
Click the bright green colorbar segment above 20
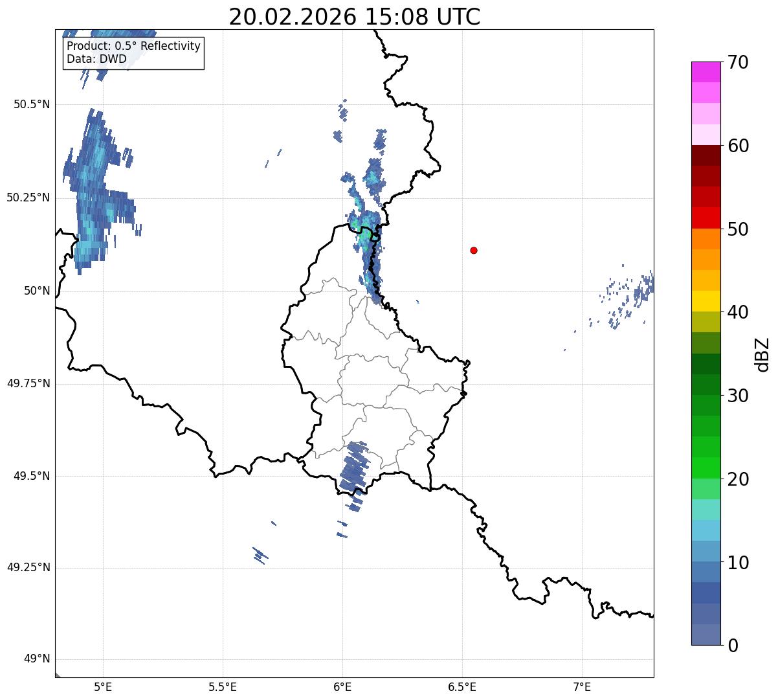point(706,468)
